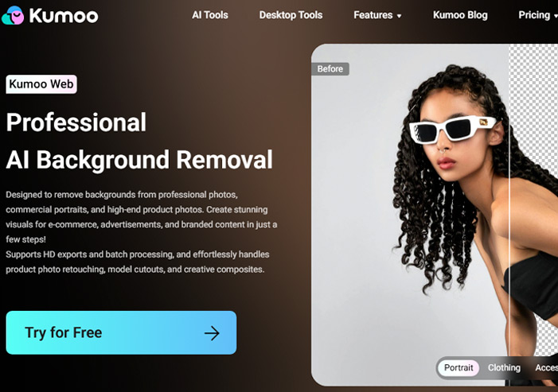
Task: Click the before/after comparison slider line
Action: (509, 215)
